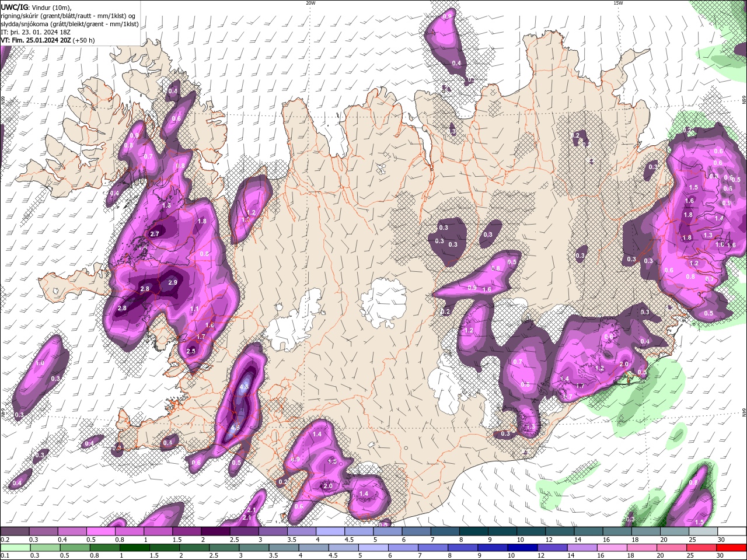Click the '20W' longitude label at the top
This screenshot has height=560, width=747.
tap(310, 3)
